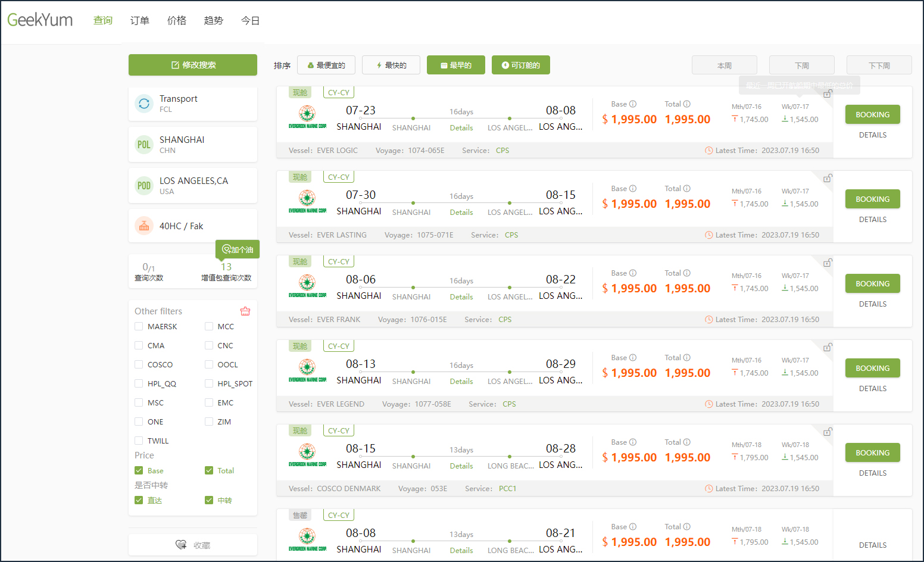The image size is (924, 562).
Task: Click the red basket clear-filters icon
Action: click(x=245, y=311)
